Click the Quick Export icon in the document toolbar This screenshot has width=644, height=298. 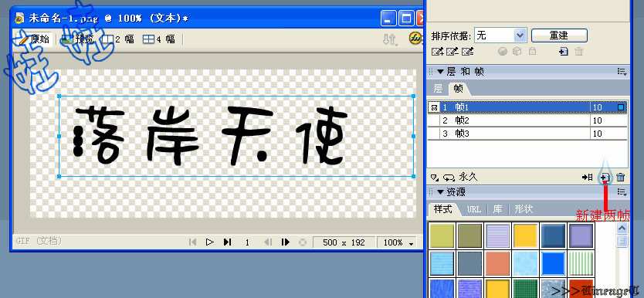pyautogui.click(x=389, y=39)
